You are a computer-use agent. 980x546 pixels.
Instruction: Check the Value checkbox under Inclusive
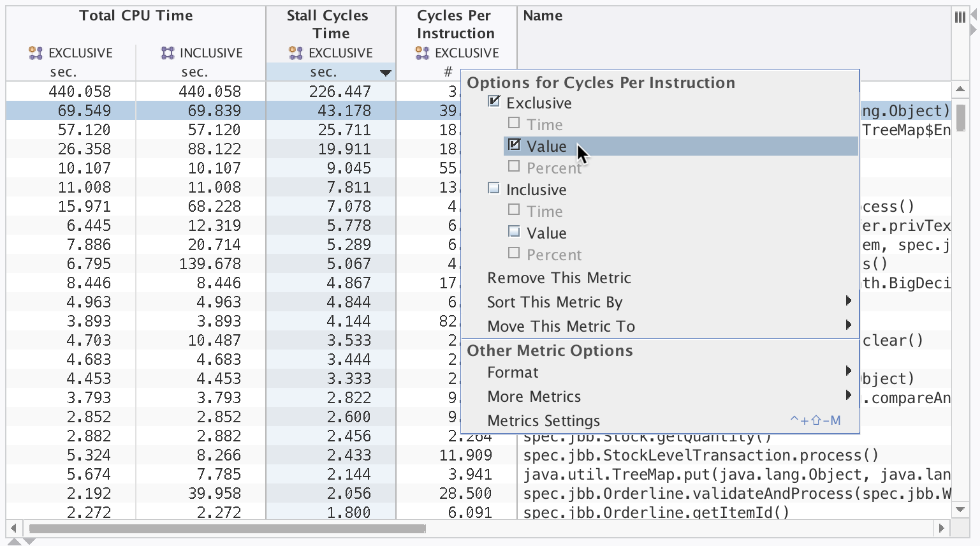point(513,232)
